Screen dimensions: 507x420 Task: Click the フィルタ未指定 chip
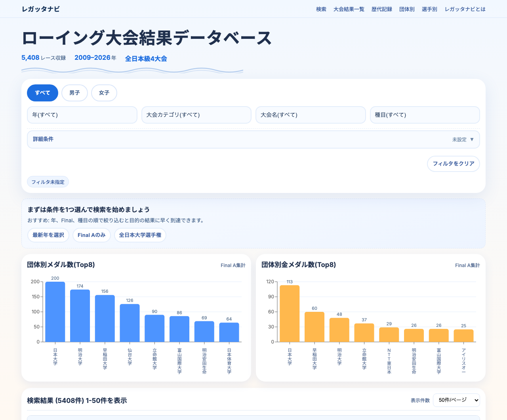[48, 182]
